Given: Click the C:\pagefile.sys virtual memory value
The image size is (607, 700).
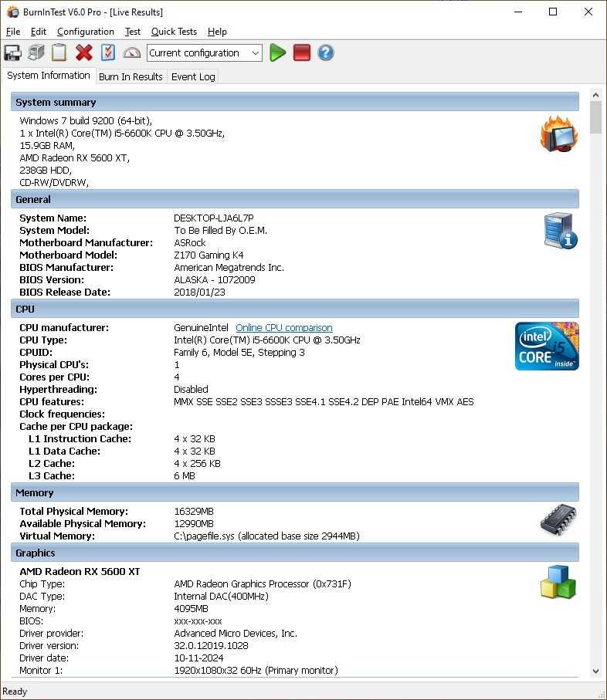Looking at the screenshot, I should (x=266, y=536).
